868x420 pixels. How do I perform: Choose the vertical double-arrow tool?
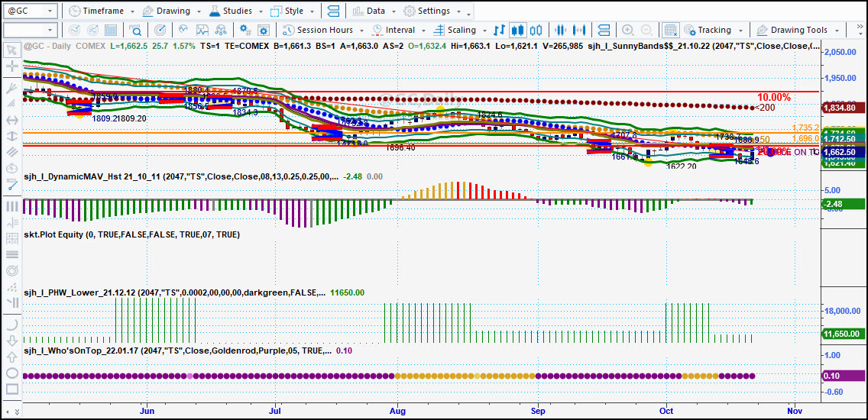click(x=11, y=136)
